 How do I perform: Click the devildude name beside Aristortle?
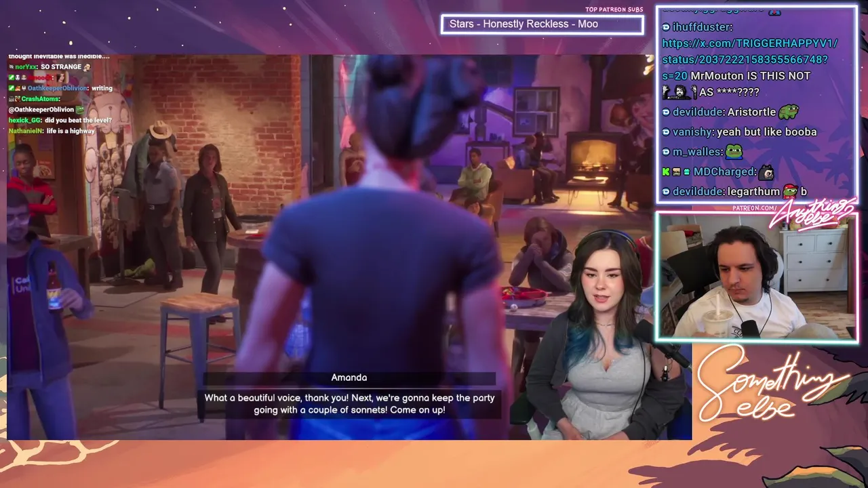coord(698,113)
